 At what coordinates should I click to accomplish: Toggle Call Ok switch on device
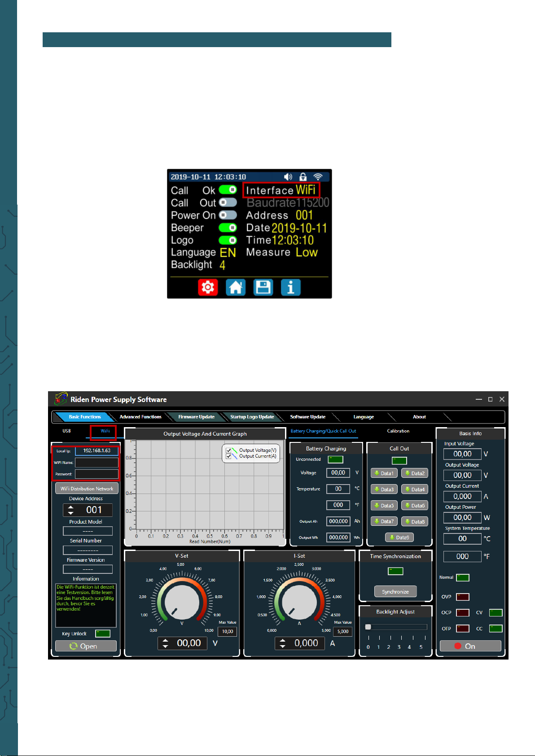tap(228, 190)
